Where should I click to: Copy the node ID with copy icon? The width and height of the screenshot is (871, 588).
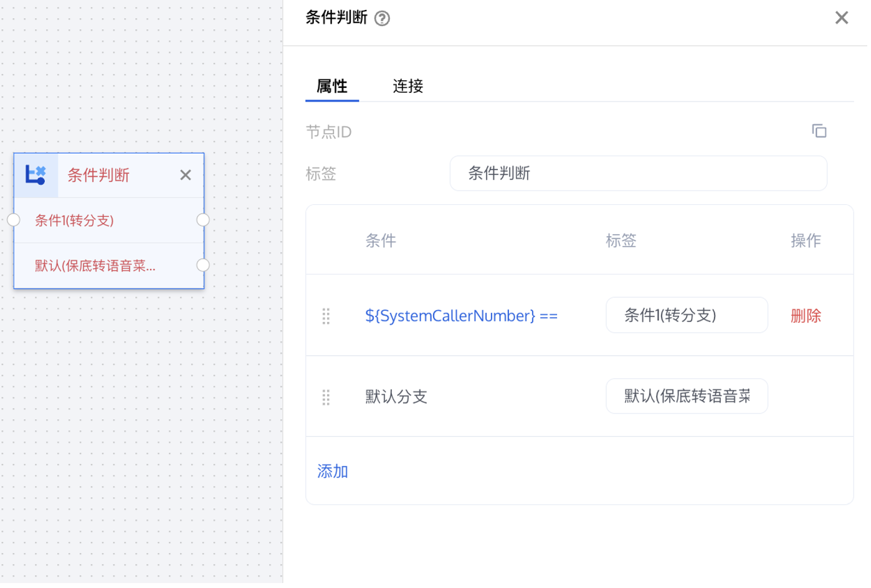point(819,131)
